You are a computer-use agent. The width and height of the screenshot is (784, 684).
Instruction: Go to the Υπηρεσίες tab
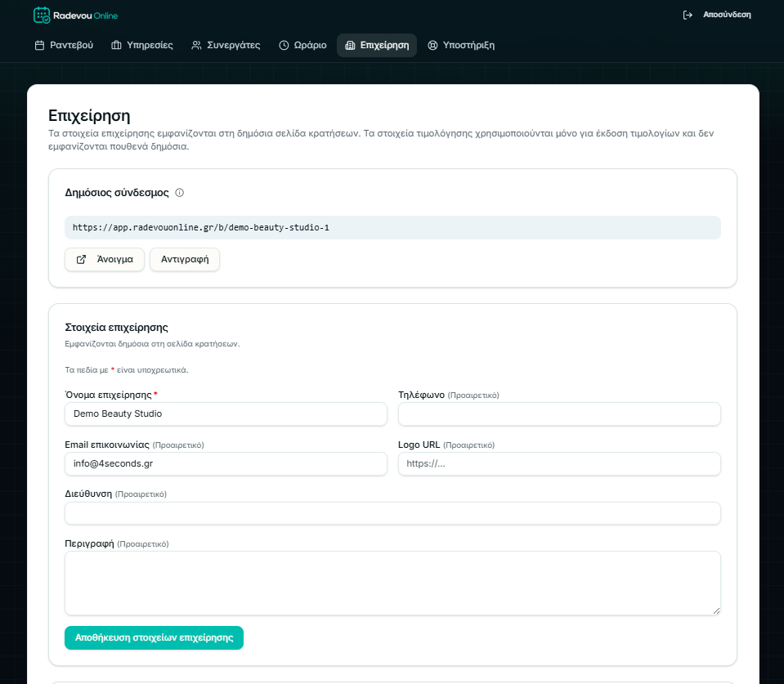(x=142, y=46)
